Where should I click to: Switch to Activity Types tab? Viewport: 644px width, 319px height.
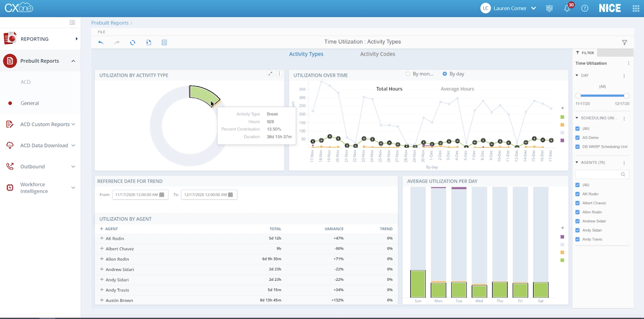(x=306, y=54)
